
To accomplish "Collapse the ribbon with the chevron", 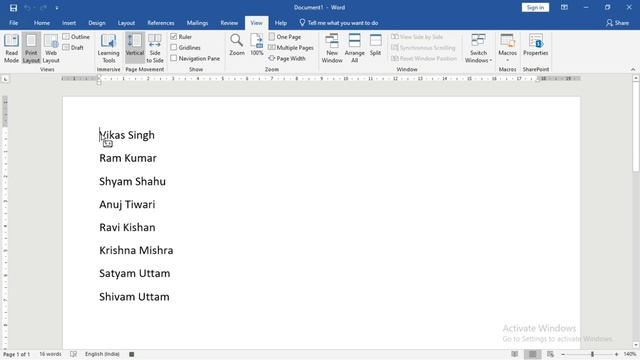I will (x=633, y=69).
